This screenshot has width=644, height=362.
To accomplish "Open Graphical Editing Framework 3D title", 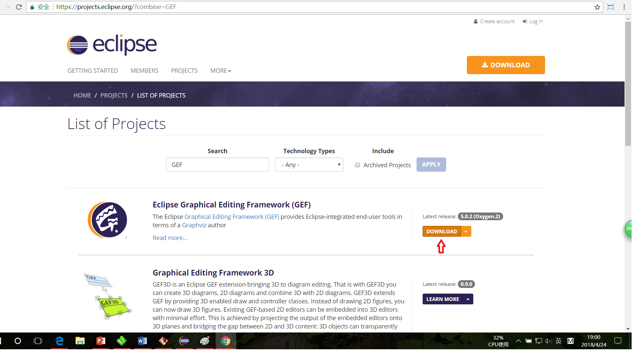I will click(x=213, y=273).
